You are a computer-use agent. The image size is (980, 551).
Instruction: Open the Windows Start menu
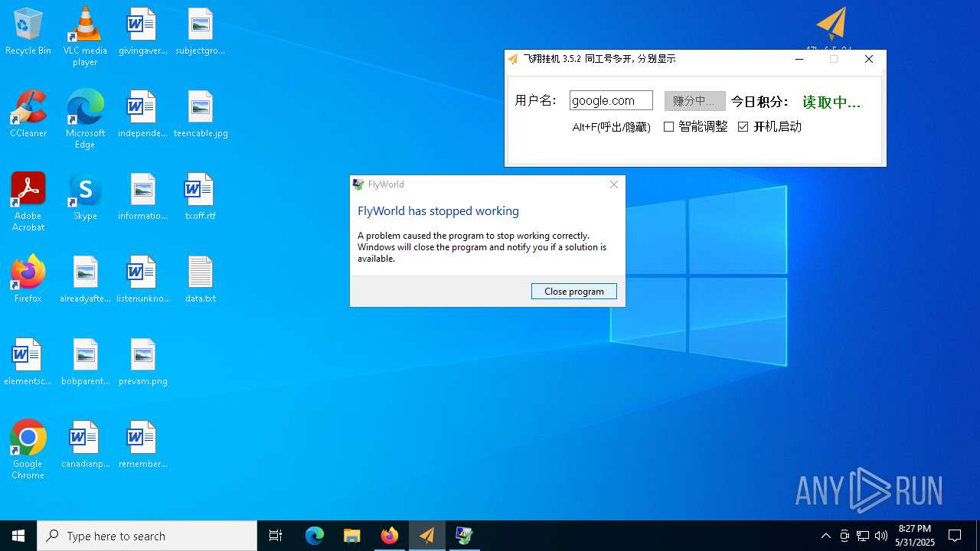18,536
